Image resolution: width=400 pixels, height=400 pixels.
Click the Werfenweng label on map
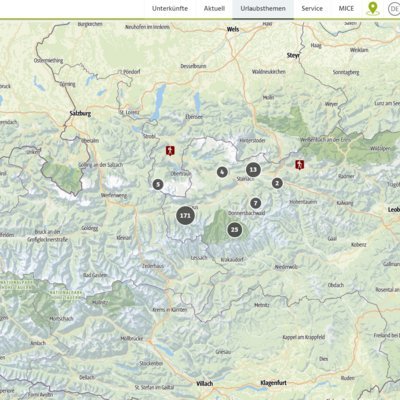coord(114,195)
